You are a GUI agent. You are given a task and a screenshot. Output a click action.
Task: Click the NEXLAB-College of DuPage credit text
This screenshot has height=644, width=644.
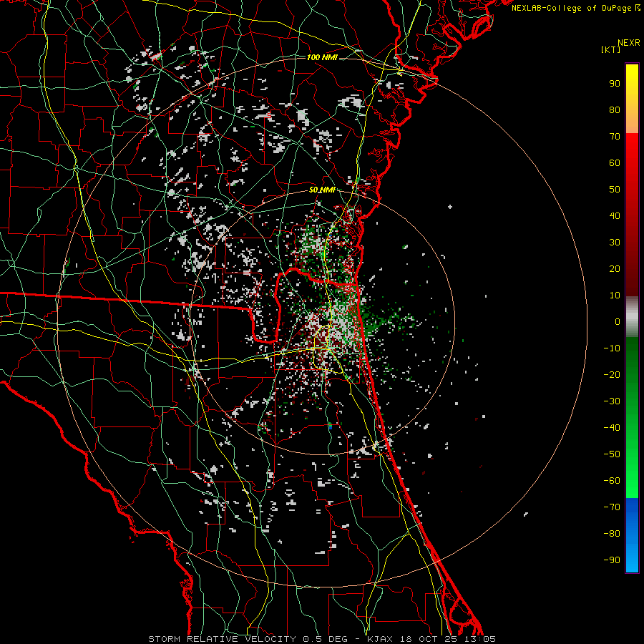(x=576, y=8)
